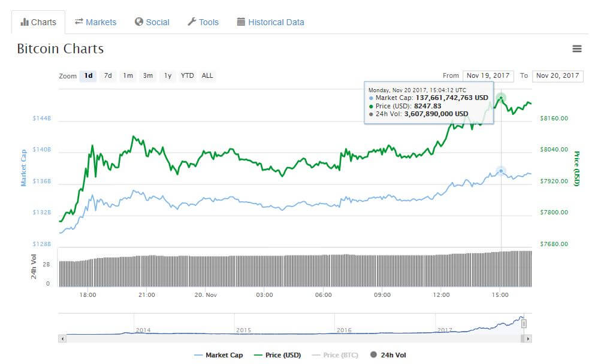Click the 2015 label in navigator
Image resolution: width=601 pixels, height=364 pixels.
click(x=243, y=330)
